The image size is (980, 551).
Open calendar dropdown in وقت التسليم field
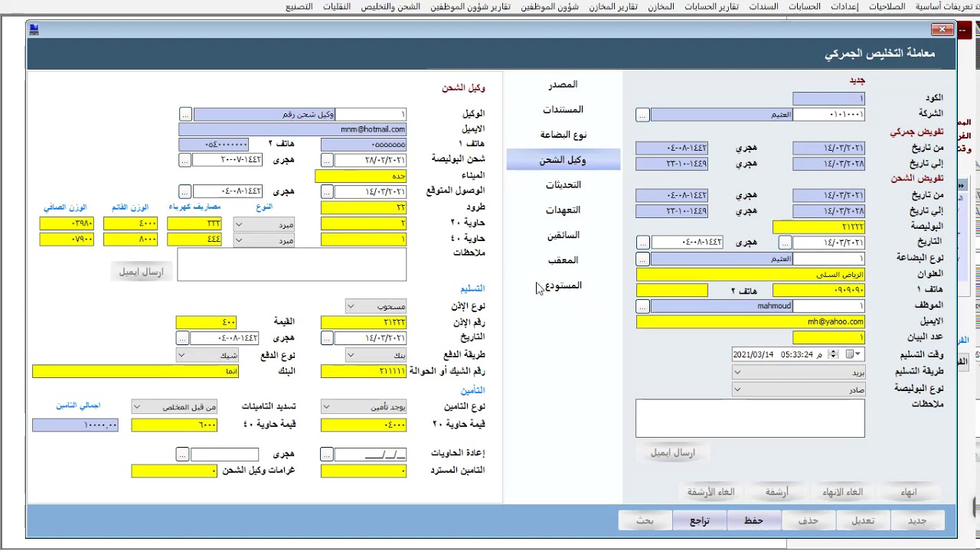pyautogui.click(x=854, y=355)
